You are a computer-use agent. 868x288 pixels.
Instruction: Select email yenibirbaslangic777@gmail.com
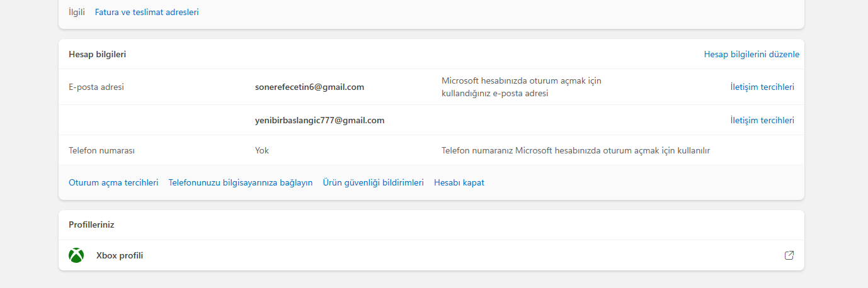pos(320,120)
